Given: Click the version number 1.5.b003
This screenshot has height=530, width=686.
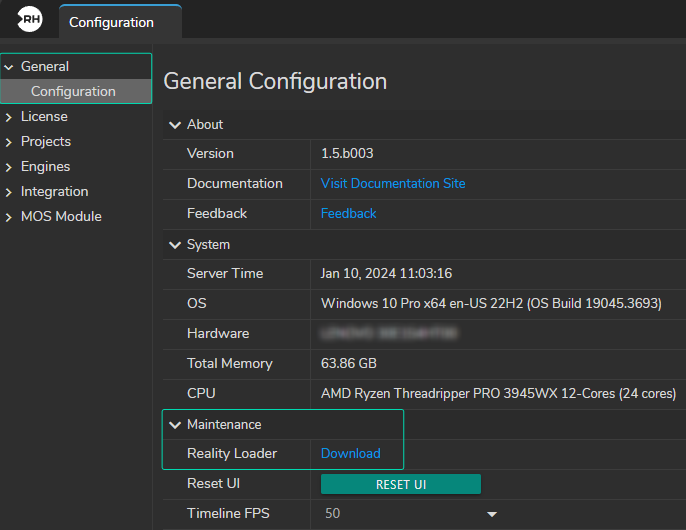Looking at the screenshot, I should tap(346, 154).
